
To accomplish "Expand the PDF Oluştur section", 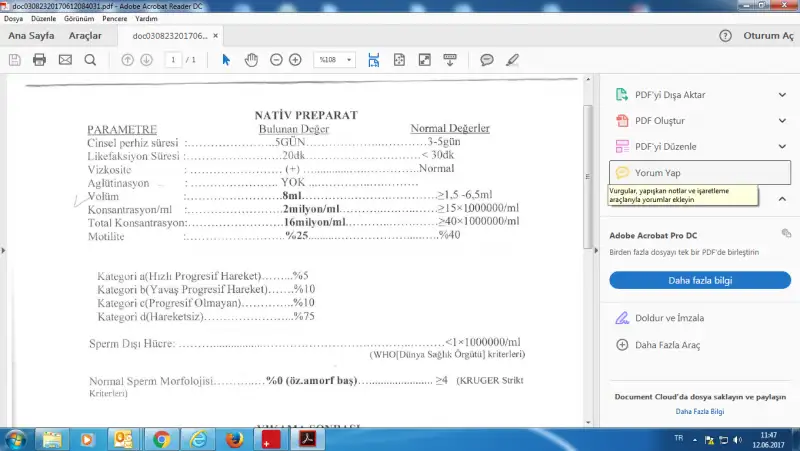I will (700, 121).
